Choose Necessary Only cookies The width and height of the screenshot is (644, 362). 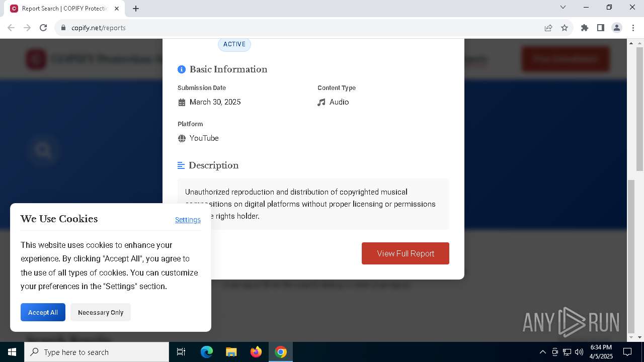[x=101, y=312]
